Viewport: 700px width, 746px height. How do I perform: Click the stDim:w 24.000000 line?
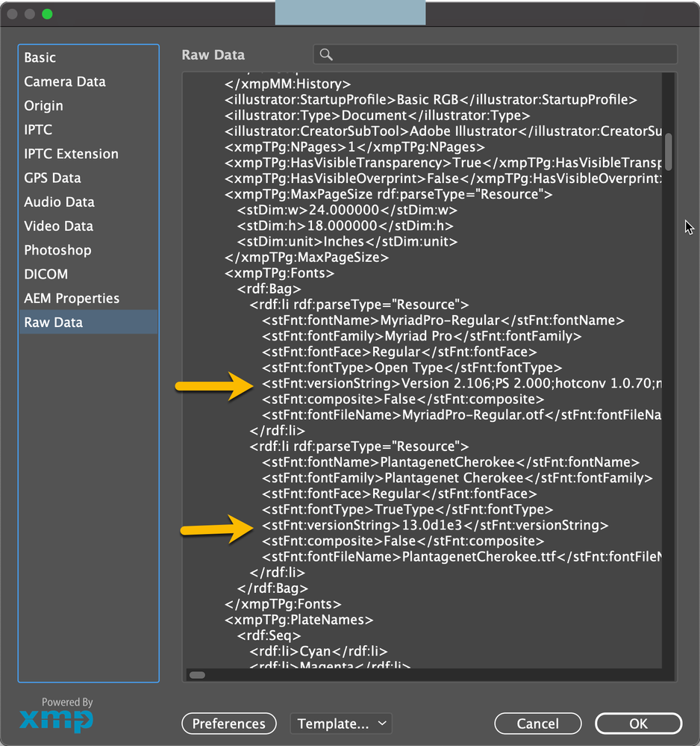click(347, 211)
